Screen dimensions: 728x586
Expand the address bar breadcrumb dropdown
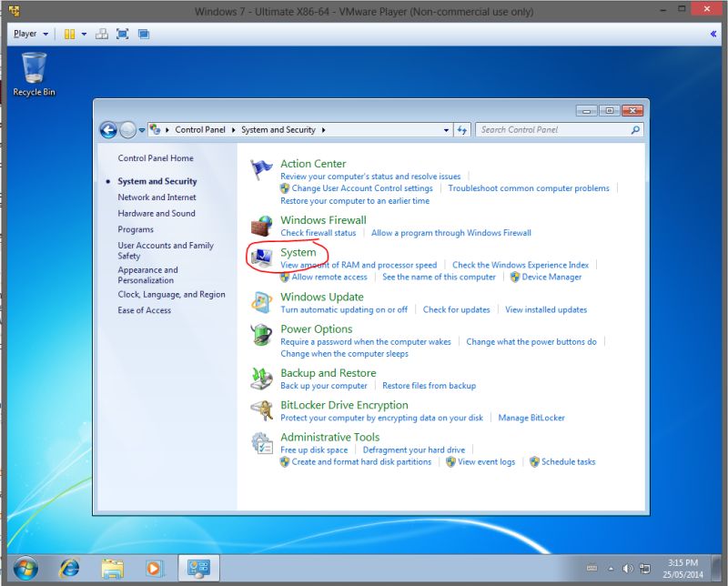(x=445, y=129)
